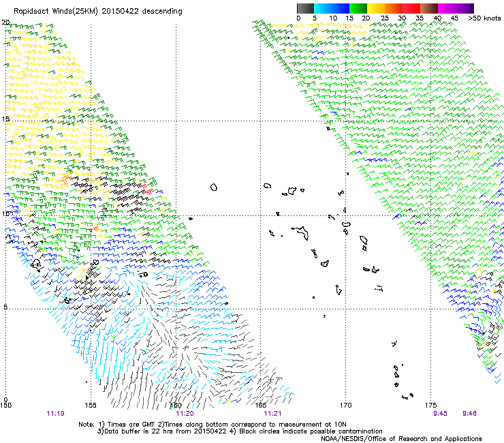Screen dimensions: 504x443
Task: Click the purple time label 9:46
Action: coord(469,414)
